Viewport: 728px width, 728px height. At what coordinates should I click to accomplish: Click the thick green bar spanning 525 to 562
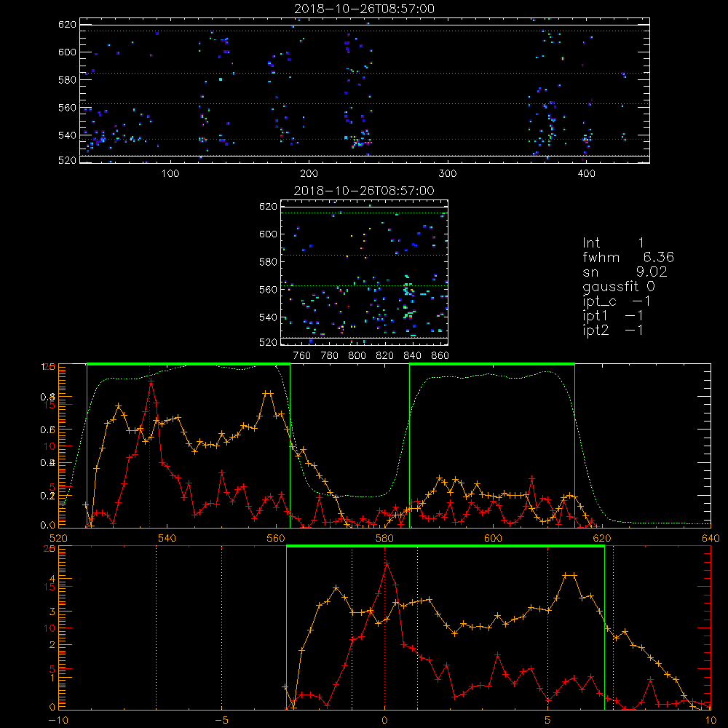coord(189,365)
